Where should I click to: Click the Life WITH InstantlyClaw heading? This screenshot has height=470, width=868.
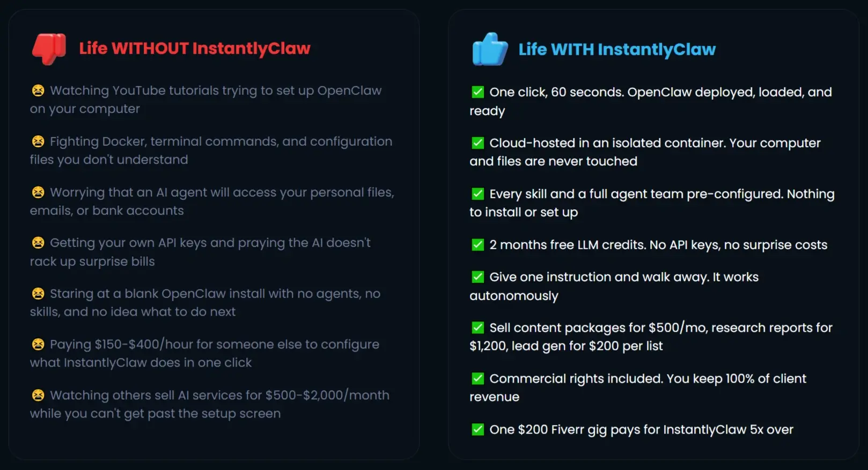coord(617,50)
